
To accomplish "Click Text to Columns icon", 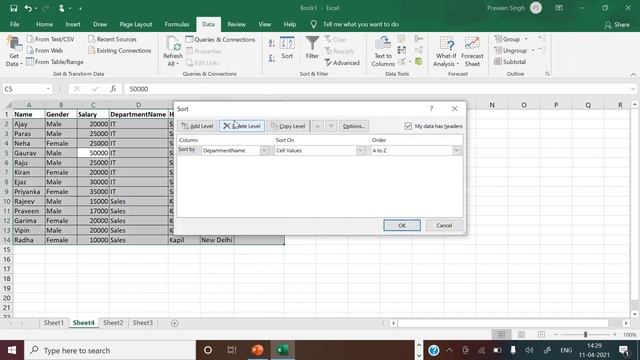I will (x=383, y=51).
